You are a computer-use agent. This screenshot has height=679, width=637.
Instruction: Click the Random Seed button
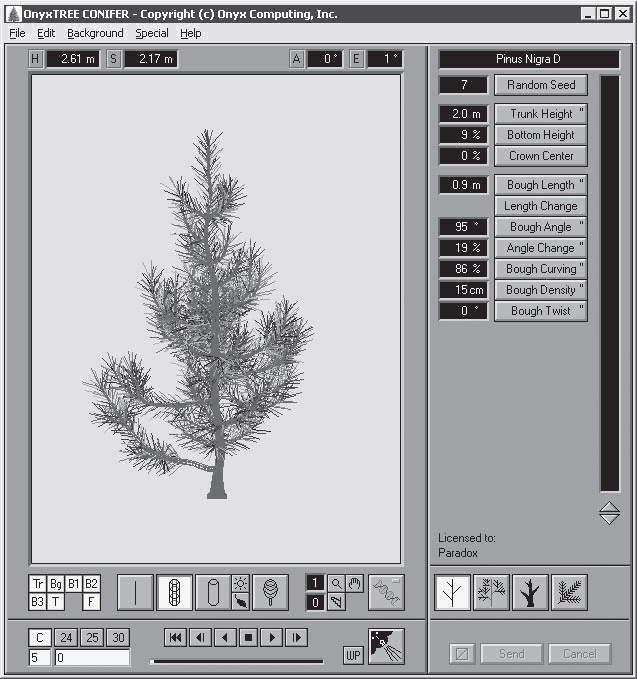[541, 85]
